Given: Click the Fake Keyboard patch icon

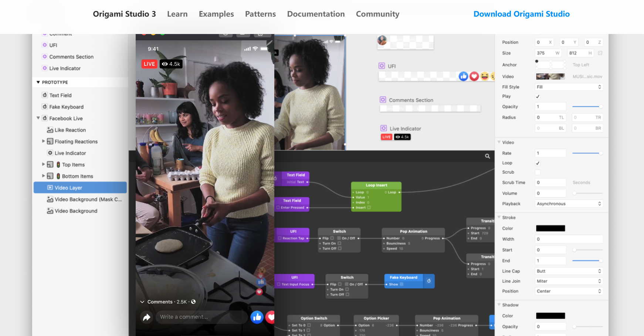Looking at the screenshot, I should pos(428,281).
